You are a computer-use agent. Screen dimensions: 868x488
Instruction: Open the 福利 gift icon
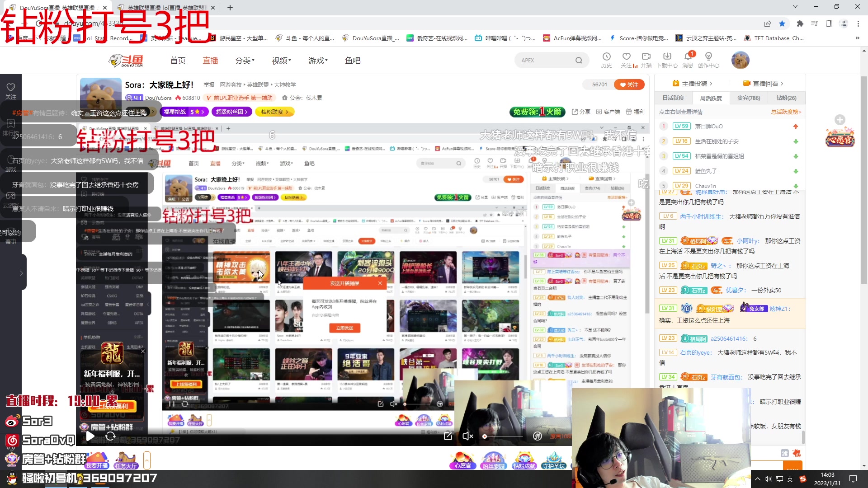tap(635, 112)
